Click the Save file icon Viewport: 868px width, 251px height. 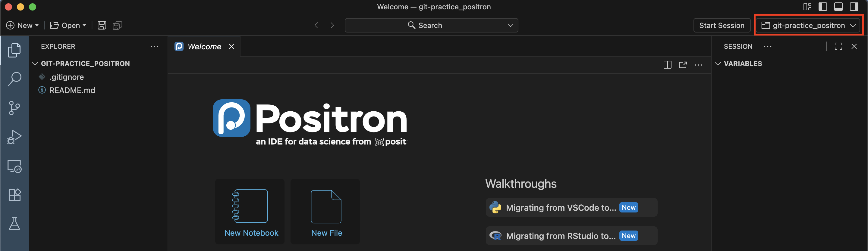pos(102,25)
